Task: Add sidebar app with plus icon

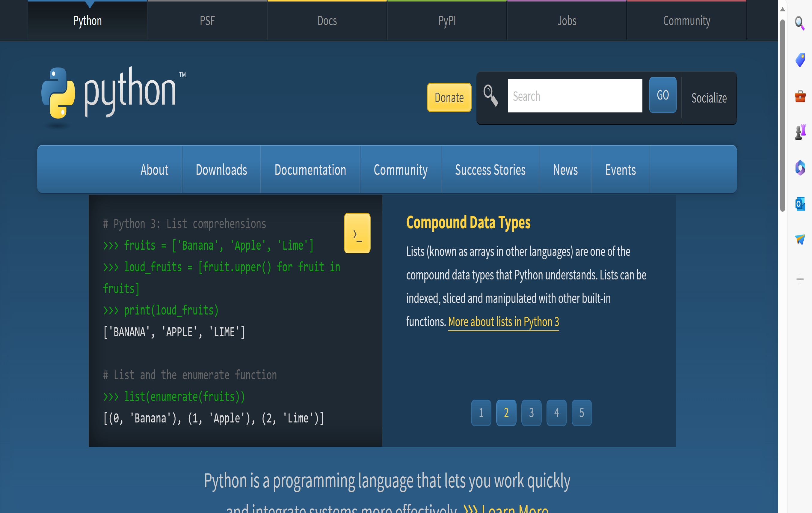Action: tap(800, 279)
